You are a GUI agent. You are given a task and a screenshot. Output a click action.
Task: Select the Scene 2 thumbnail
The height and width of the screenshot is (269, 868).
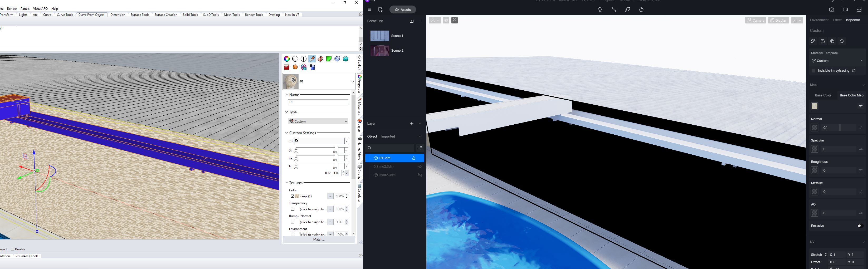tap(380, 51)
